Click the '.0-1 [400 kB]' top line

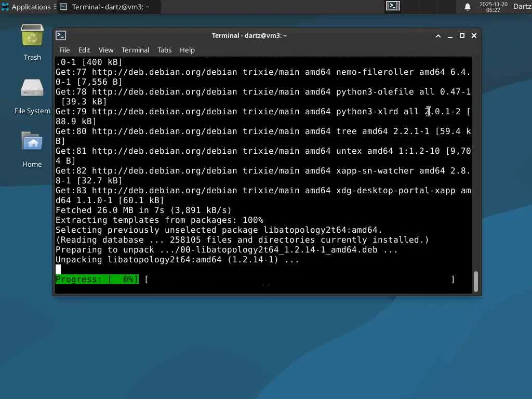point(89,62)
